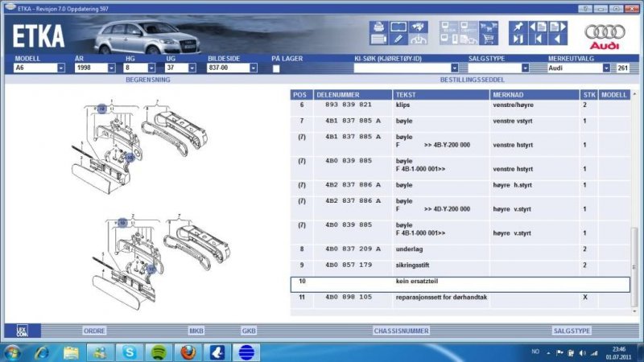Click the LEX COM logo button
This screenshot has width=644, height=362.
[x=23, y=331]
